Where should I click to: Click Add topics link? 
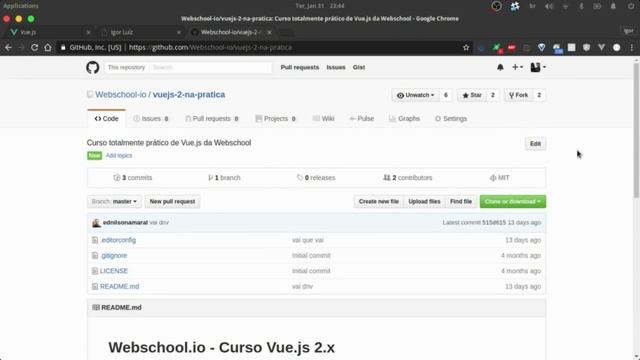tap(119, 156)
